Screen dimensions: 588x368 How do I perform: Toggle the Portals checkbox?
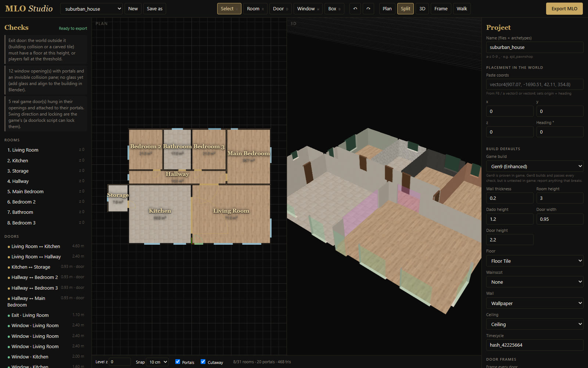tap(178, 362)
